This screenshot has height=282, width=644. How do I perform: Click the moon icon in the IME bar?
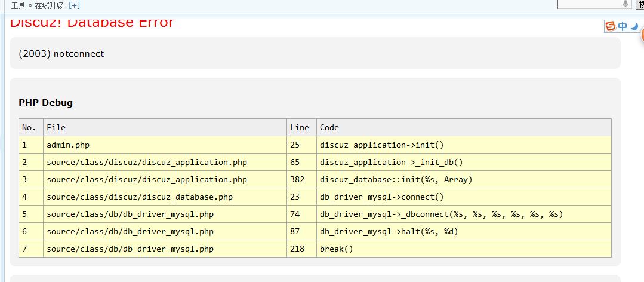point(634,26)
